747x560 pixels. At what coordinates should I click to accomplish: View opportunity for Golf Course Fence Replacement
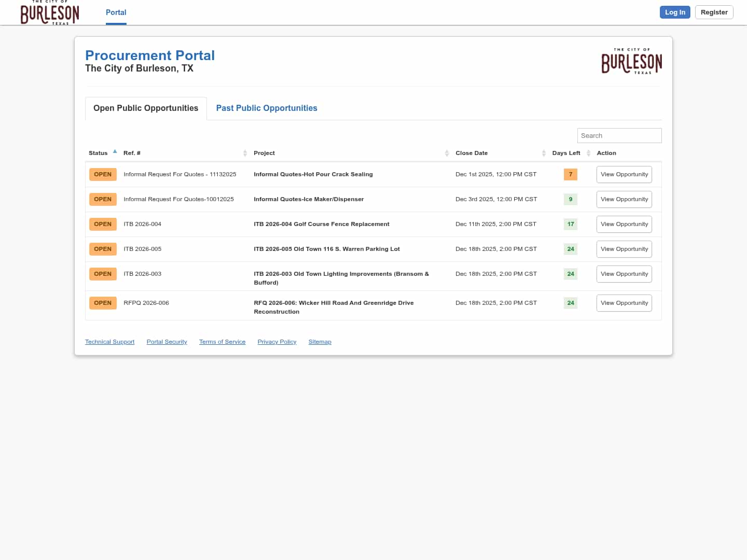[x=624, y=225]
